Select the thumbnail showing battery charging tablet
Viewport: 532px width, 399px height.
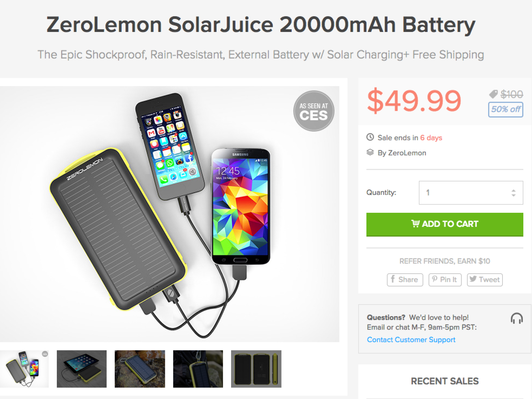(82, 369)
